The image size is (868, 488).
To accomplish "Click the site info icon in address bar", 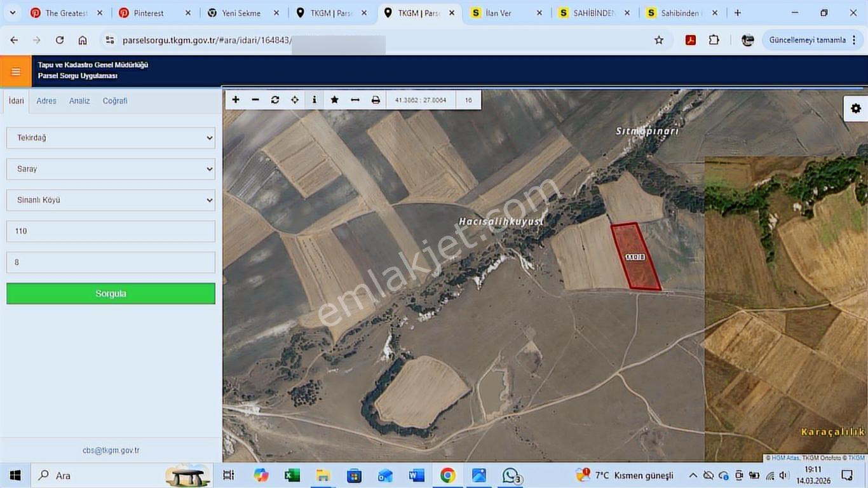I will pyautogui.click(x=110, y=40).
